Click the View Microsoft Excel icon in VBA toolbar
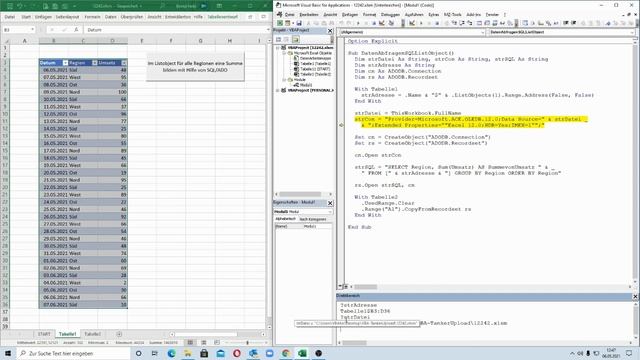 click(280, 23)
